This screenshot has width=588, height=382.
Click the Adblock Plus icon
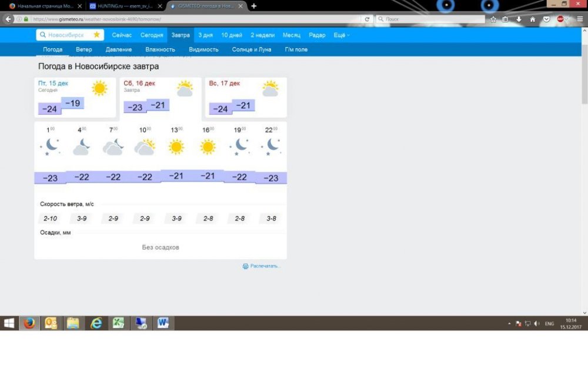[561, 19]
